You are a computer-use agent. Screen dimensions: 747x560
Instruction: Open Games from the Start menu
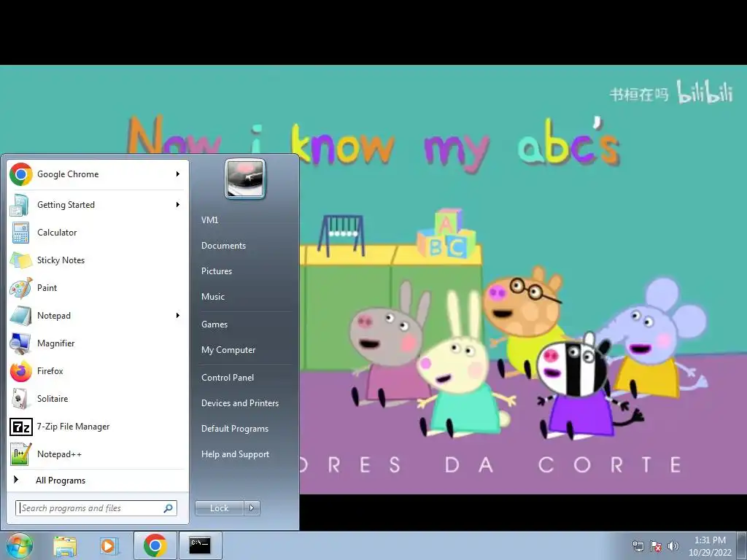coord(214,324)
